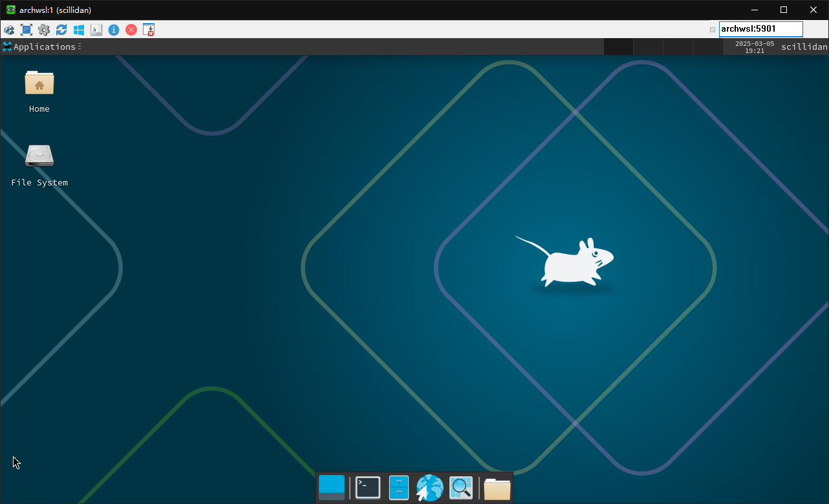Tick the small checkbox beside archwsl:5901 field

click(713, 30)
